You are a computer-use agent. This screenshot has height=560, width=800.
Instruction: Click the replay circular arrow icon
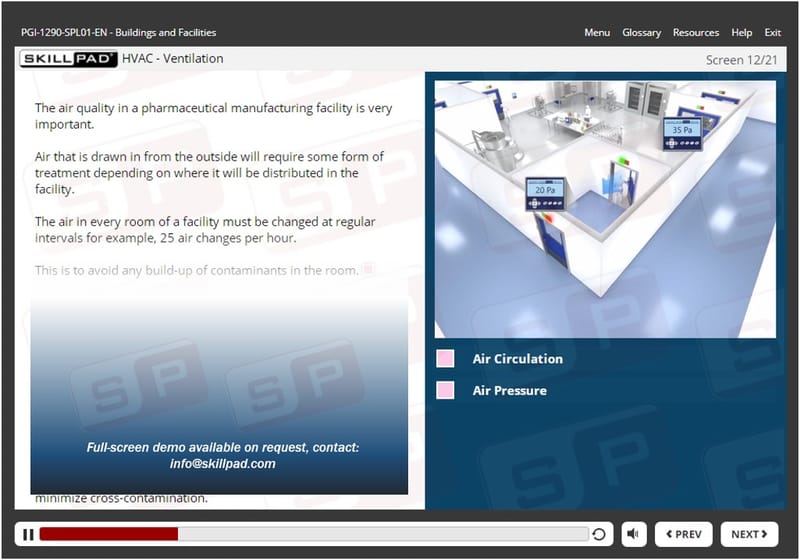click(x=599, y=534)
